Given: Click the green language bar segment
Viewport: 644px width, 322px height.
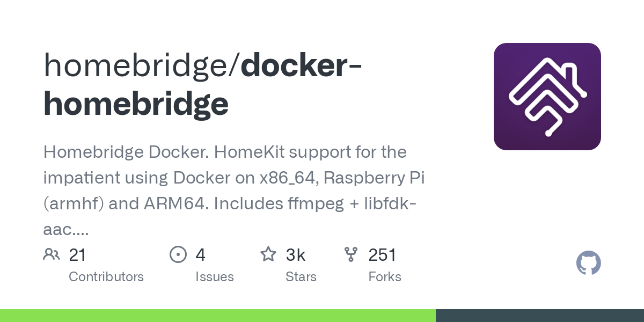Looking at the screenshot, I should [218, 316].
